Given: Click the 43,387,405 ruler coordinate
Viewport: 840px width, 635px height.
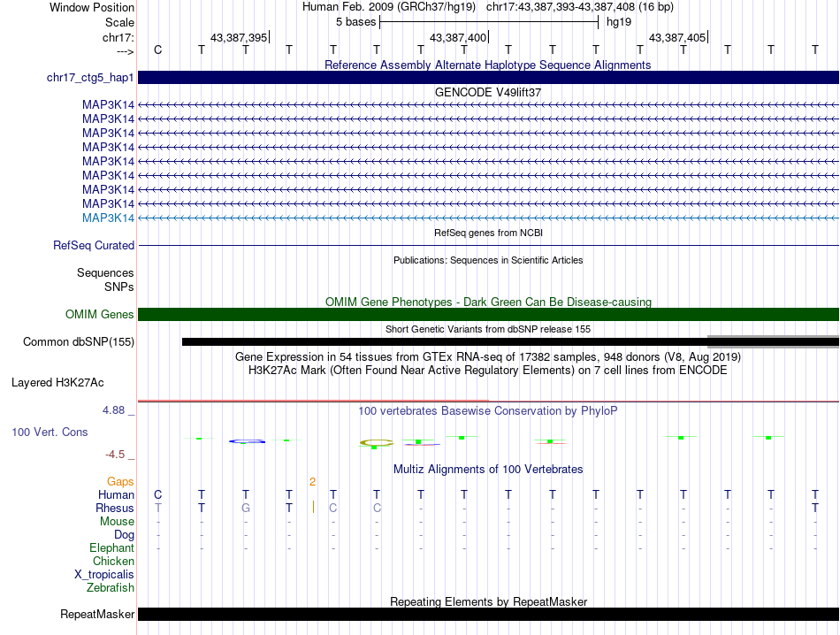Looking at the screenshot, I should [677, 37].
